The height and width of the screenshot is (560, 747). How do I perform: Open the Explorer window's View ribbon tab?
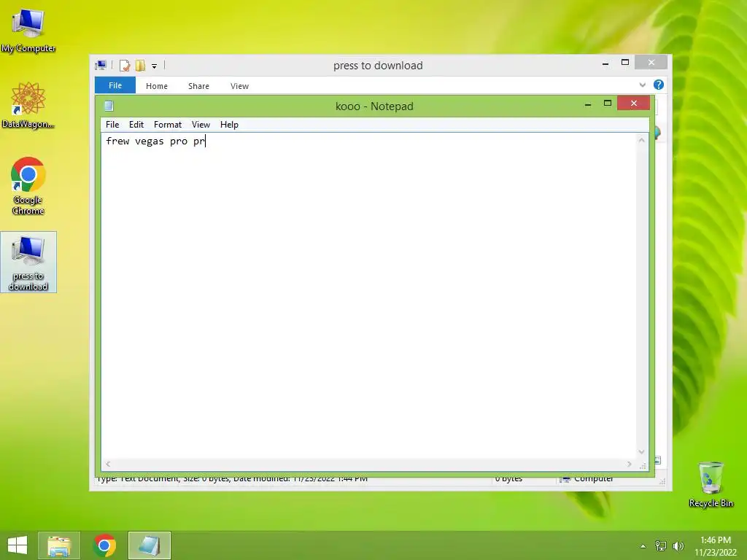tap(239, 86)
